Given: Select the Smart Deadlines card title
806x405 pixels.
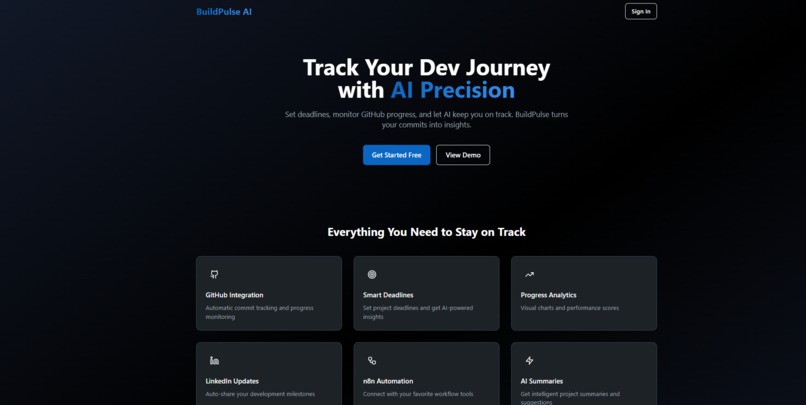Looking at the screenshot, I should tap(388, 295).
